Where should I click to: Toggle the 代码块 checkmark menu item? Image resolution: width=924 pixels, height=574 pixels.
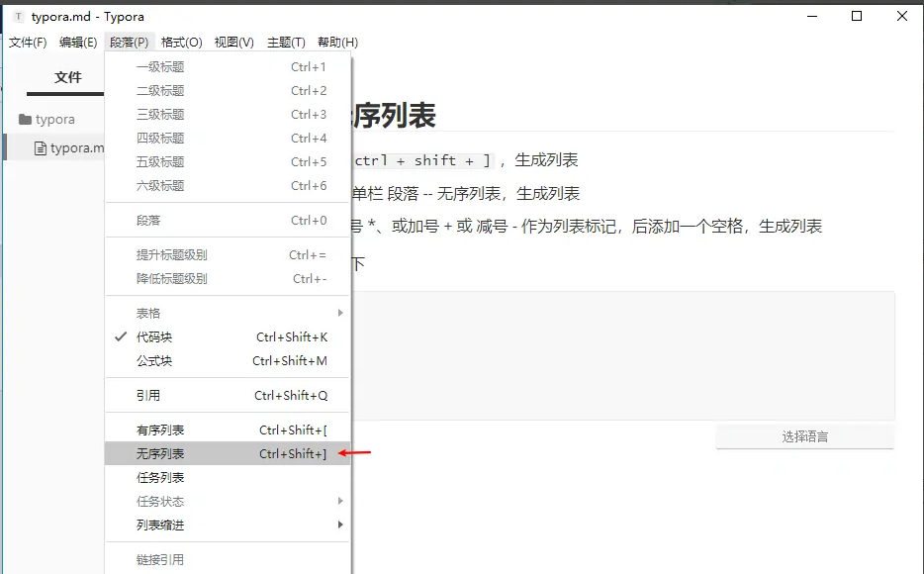228,337
